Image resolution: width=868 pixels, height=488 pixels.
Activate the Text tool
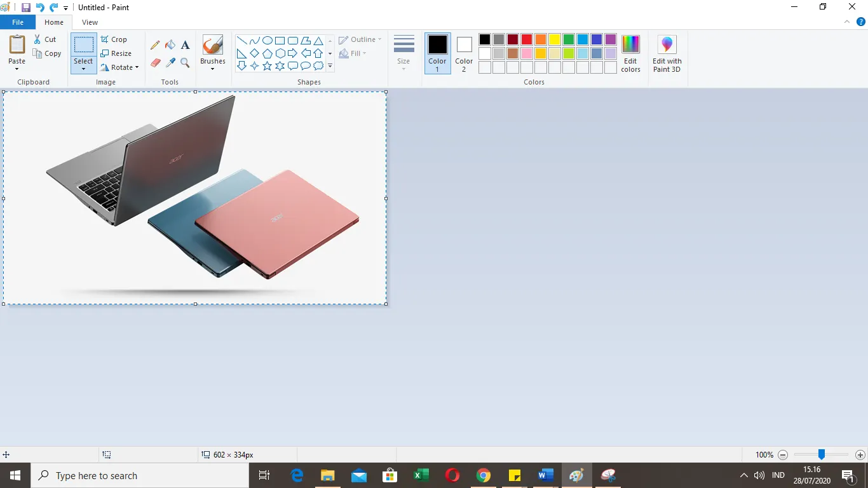coord(185,45)
